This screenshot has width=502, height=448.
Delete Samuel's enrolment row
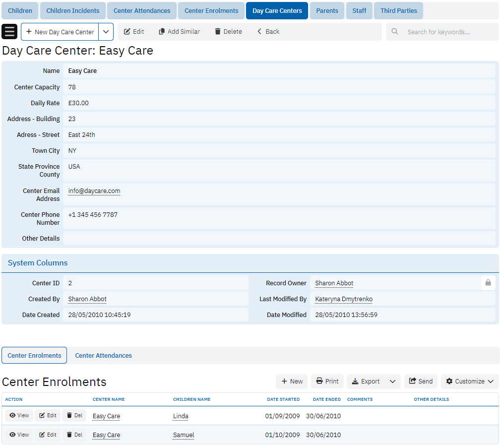pyautogui.click(x=74, y=435)
